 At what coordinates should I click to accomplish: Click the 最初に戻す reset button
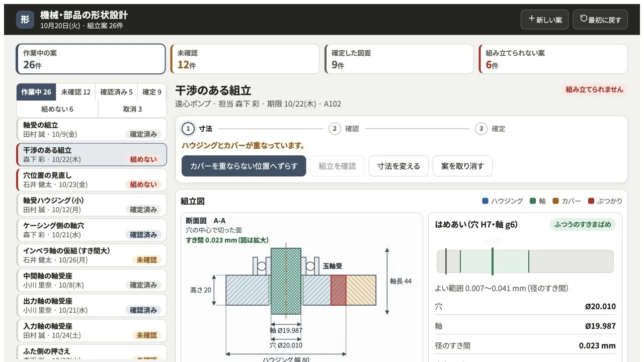click(600, 20)
